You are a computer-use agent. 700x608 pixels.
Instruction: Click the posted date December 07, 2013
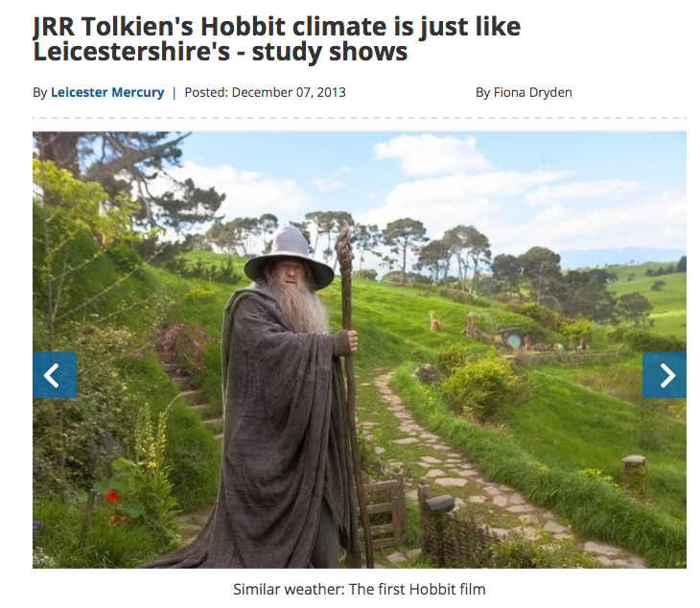[x=288, y=92]
